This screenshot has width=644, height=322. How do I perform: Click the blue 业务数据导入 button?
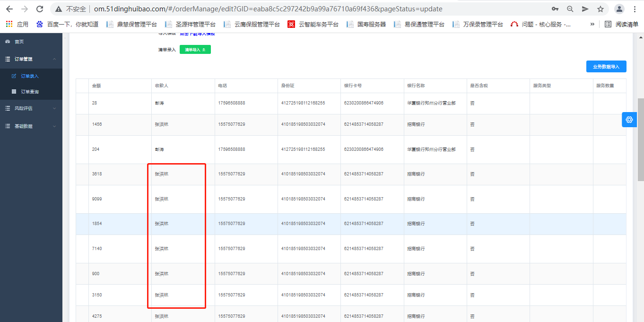click(606, 67)
